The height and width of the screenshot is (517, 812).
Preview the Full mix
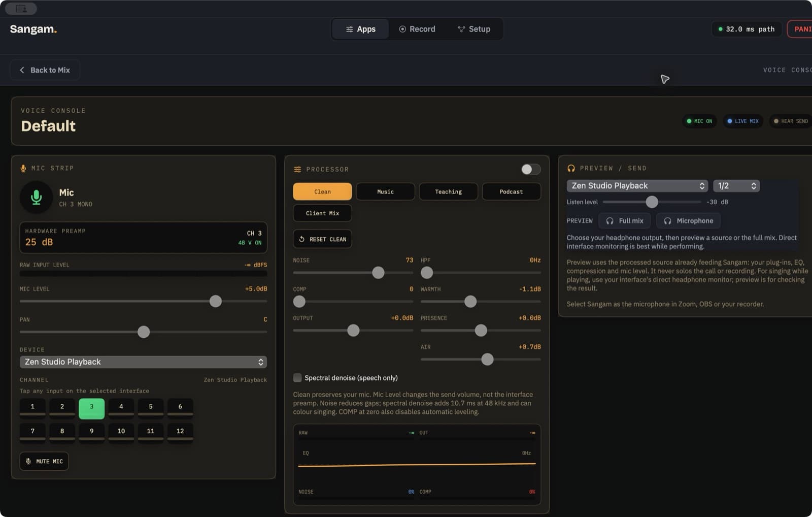point(625,221)
